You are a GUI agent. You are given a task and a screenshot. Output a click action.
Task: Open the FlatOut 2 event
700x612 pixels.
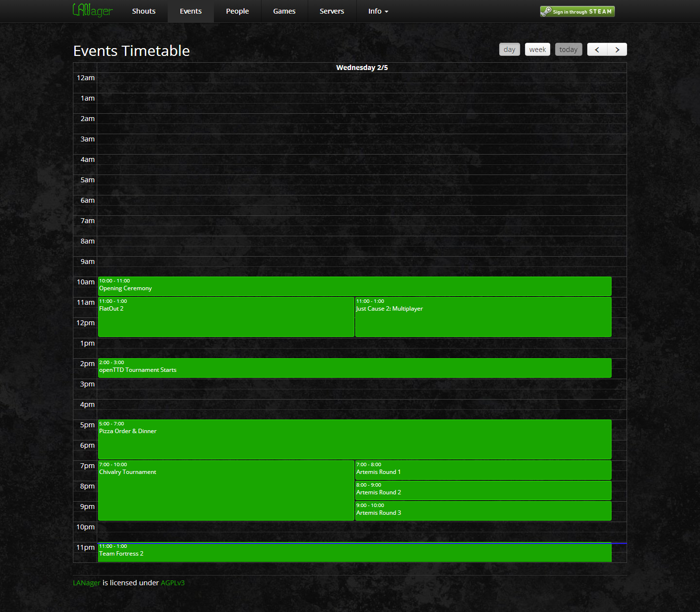[226, 317]
